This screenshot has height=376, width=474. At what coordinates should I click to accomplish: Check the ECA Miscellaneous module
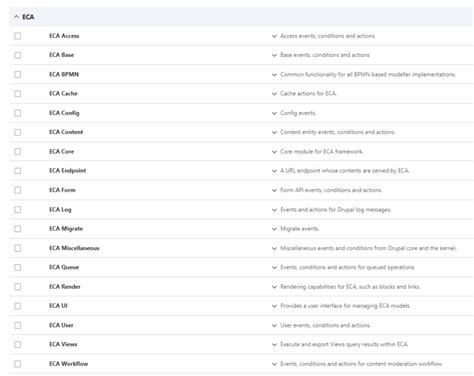[18, 248]
